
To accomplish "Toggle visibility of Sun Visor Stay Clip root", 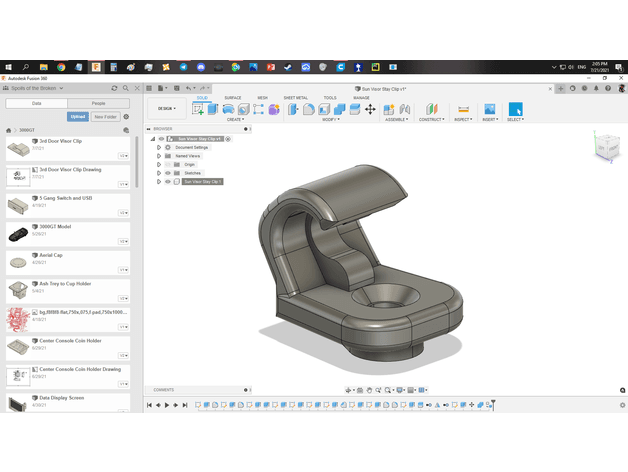I will click(161, 139).
